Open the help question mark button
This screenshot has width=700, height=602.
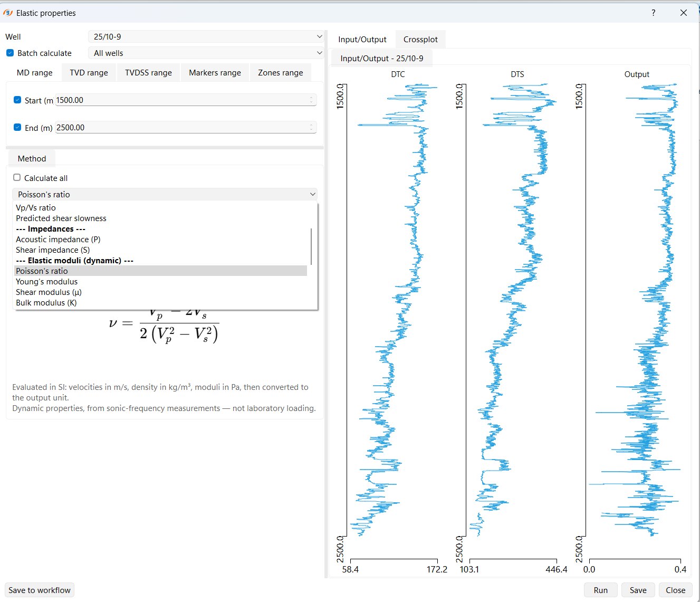654,13
